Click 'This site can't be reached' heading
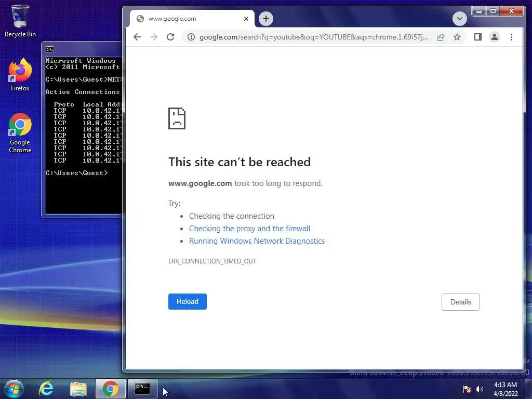Screen dimensions: 532x399 tap(239, 162)
